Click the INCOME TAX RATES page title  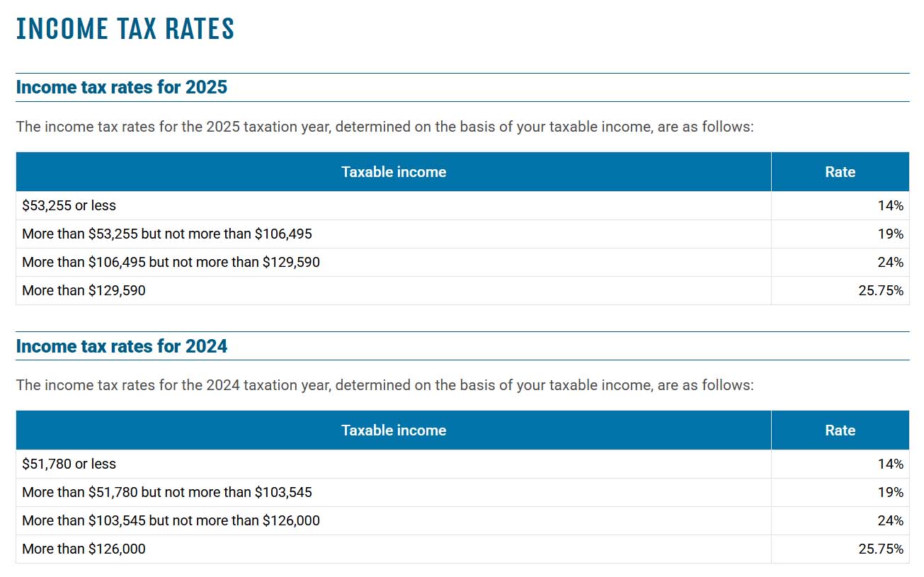coord(125,29)
